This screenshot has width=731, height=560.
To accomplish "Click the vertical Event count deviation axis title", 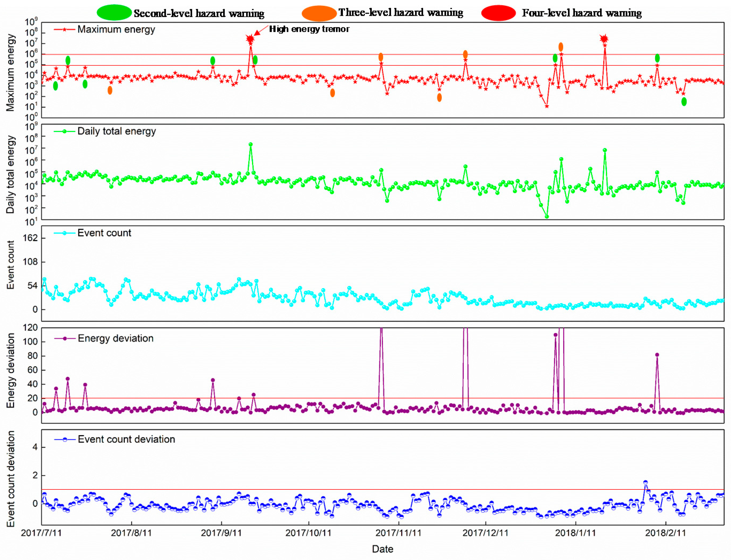I will (10, 479).
